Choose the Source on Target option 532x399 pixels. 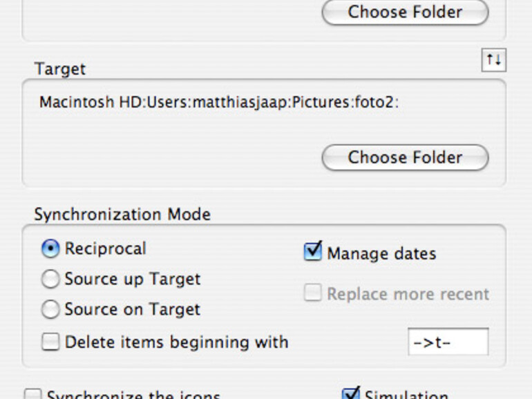pos(50,310)
